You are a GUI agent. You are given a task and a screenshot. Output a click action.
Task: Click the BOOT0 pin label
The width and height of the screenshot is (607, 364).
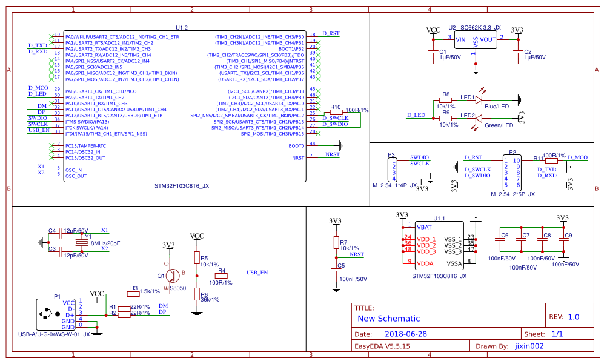coord(296,146)
